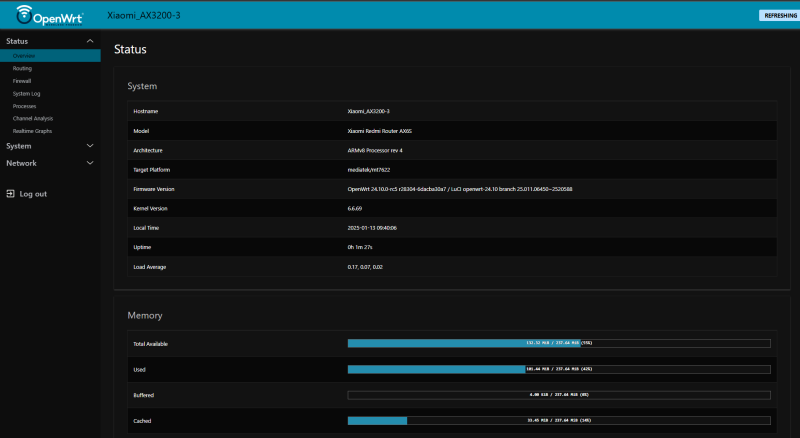The image size is (800, 438).
Task: Click the Firmware Version label
Action: [154, 189]
